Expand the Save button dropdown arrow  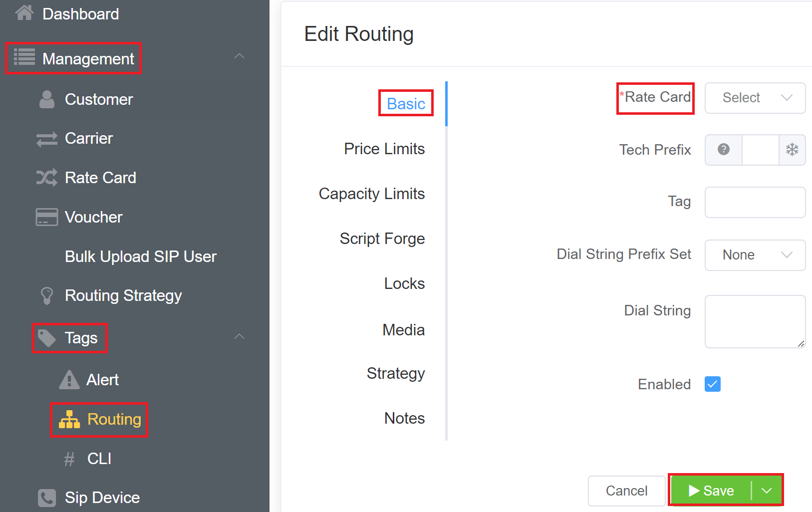tap(767, 491)
